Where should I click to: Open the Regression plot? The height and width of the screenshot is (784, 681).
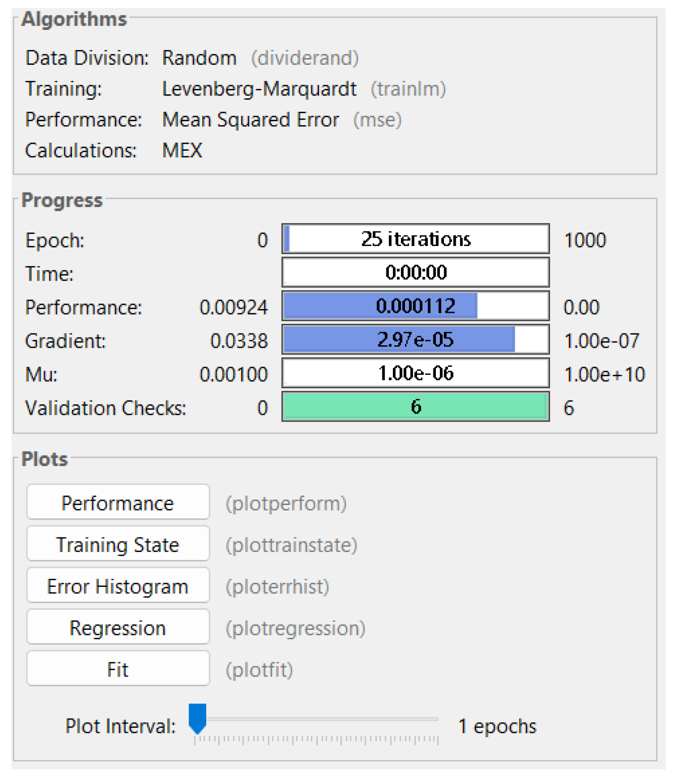point(118,627)
